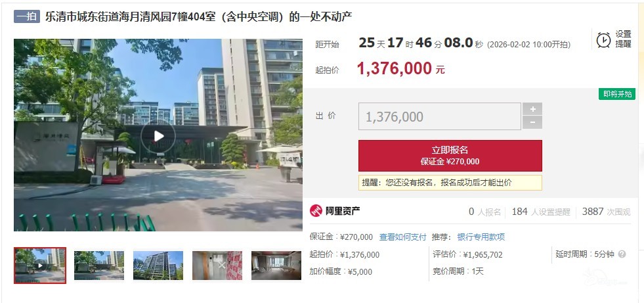Click the auction title heading

click(x=198, y=17)
